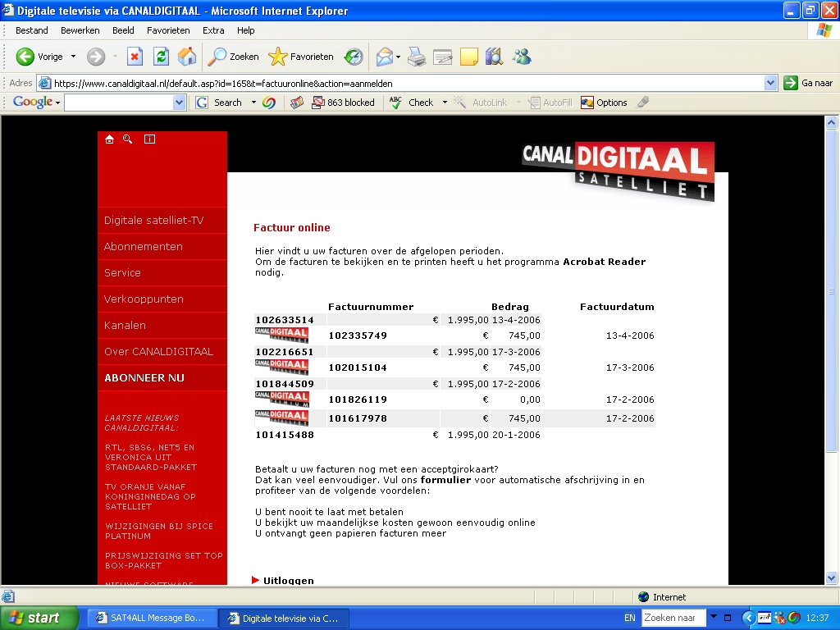Open browsing History clock icon
The width and height of the screenshot is (840, 630).
pyautogui.click(x=354, y=57)
